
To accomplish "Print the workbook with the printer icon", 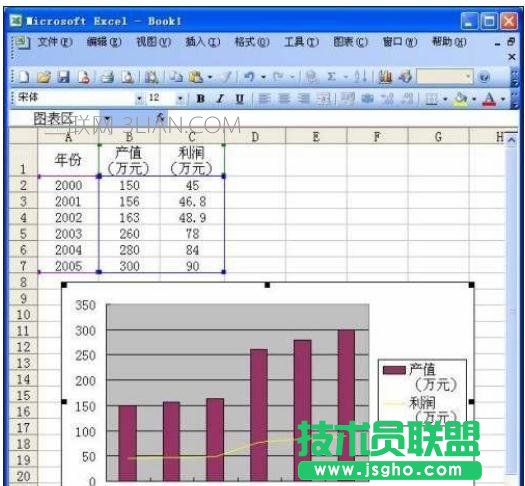I will (x=107, y=77).
